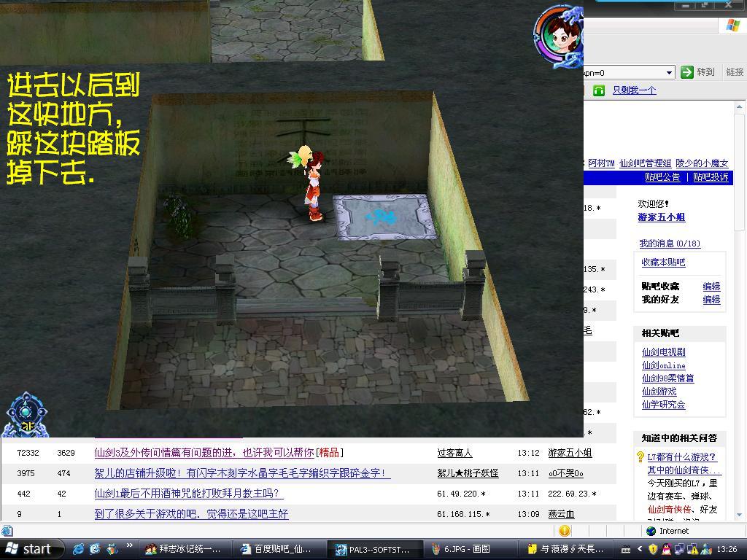Open the 链接 links toolbar
This screenshot has height=560, width=747.
tap(735, 72)
